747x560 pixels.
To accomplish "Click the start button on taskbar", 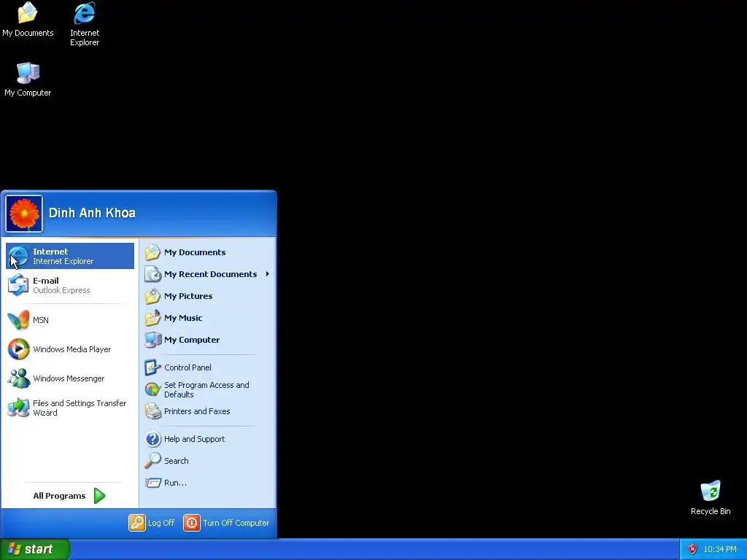I will tap(35, 549).
